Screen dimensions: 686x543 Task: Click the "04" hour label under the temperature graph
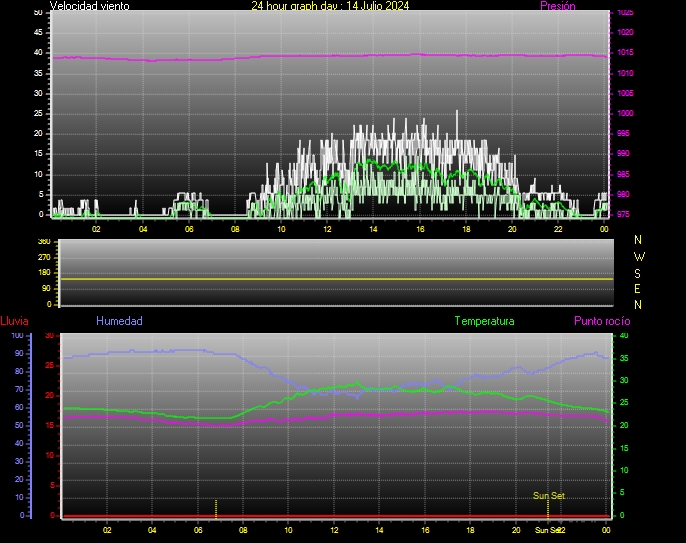pos(152,530)
